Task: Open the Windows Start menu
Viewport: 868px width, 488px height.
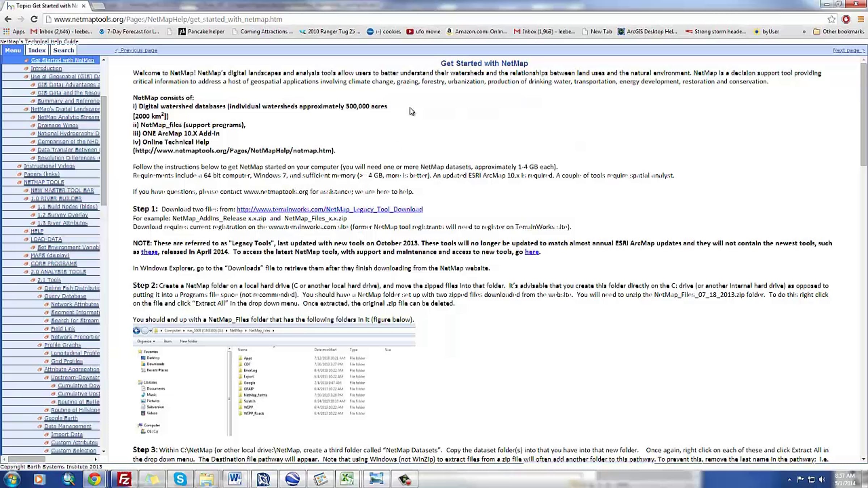Action: 12,479
